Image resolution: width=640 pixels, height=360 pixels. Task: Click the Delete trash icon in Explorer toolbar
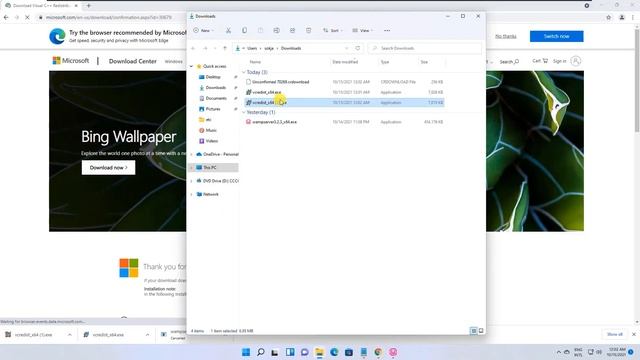point(309,31)
